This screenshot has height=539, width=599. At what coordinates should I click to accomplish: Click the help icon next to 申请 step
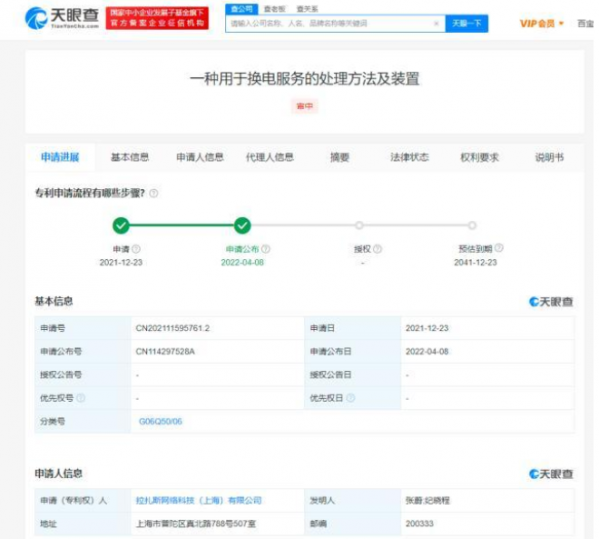click(136, 249)
